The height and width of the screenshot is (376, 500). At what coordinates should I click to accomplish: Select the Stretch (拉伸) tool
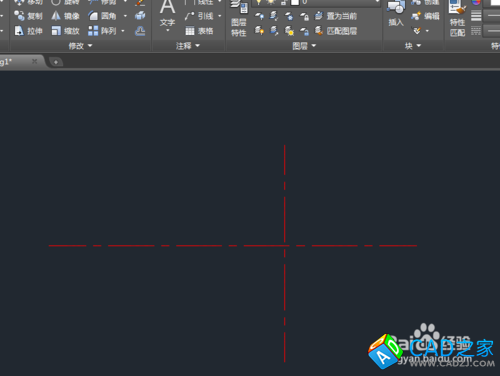tap(28, 31)
